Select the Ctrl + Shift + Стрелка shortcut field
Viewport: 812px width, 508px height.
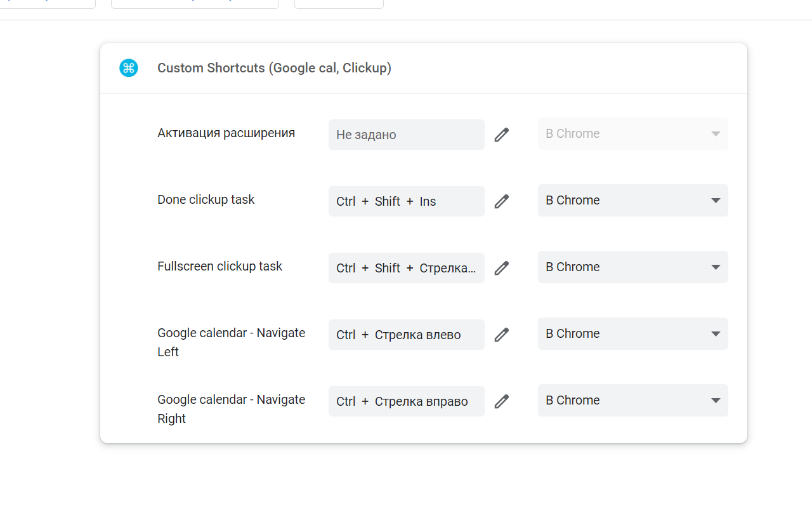pyautogui.click(x=406, y=268)
